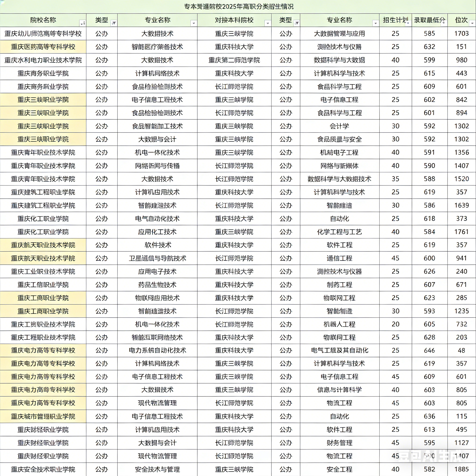Click the 重庆水利电力职业技术学院 cell
This screenshot has height=476, width=476.
tap(43, 60)
